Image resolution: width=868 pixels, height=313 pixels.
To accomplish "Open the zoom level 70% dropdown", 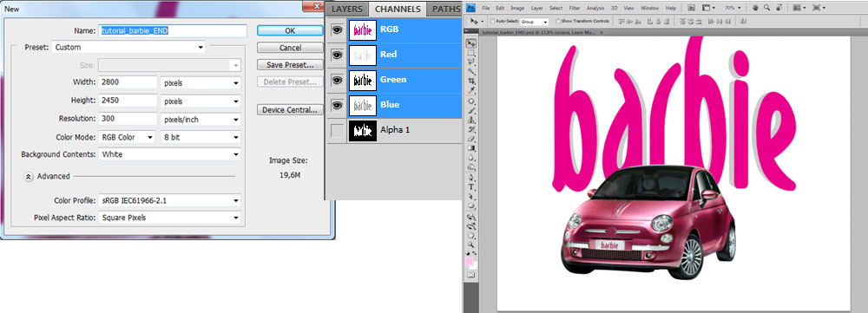I will point(733,8).
